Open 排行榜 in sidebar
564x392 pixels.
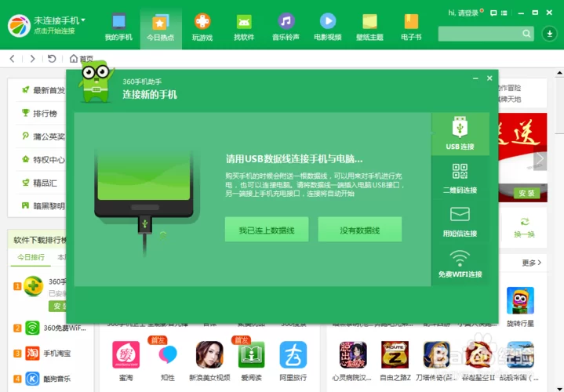pos(39,114)
